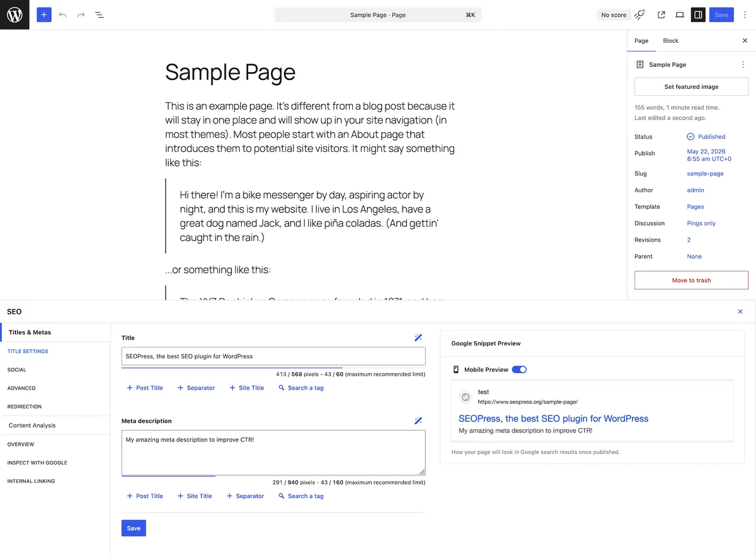The width and height of the screenshot is (756, 558).
Task: Click the meta description length progress bar
Action: click(273, 476)
